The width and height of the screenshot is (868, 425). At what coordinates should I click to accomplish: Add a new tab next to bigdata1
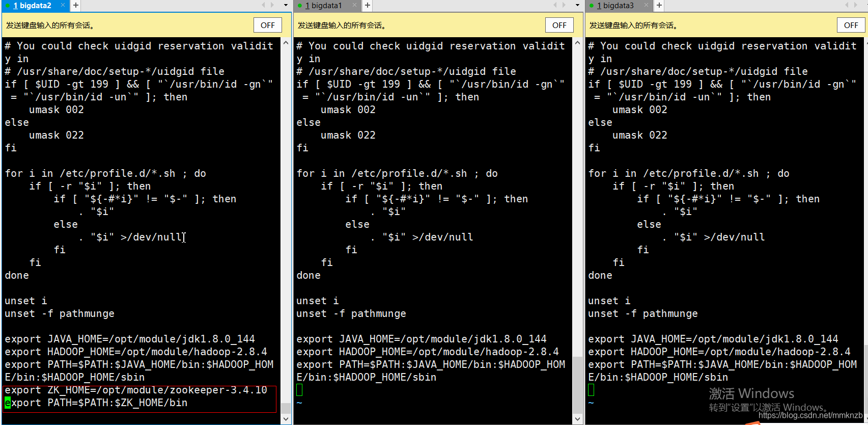(x=367, y=6)
